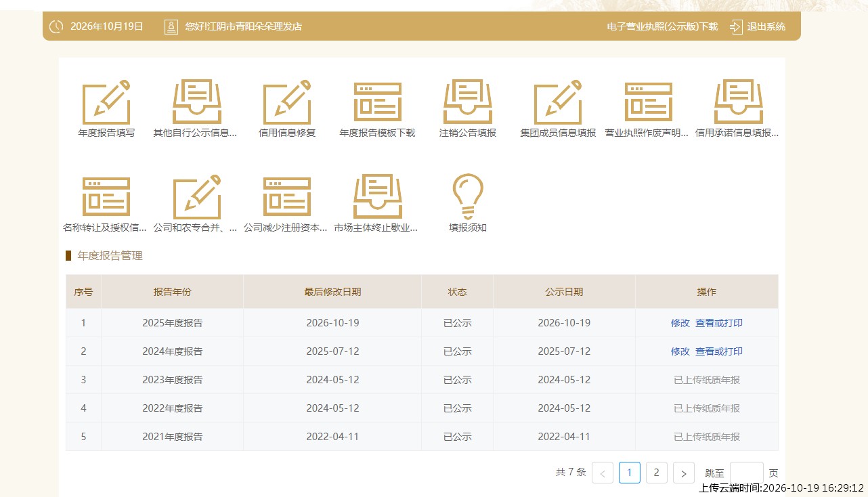Click 修改 for 2025年度报告
This screenshot has height=497, width=868.
click(680, 323)
